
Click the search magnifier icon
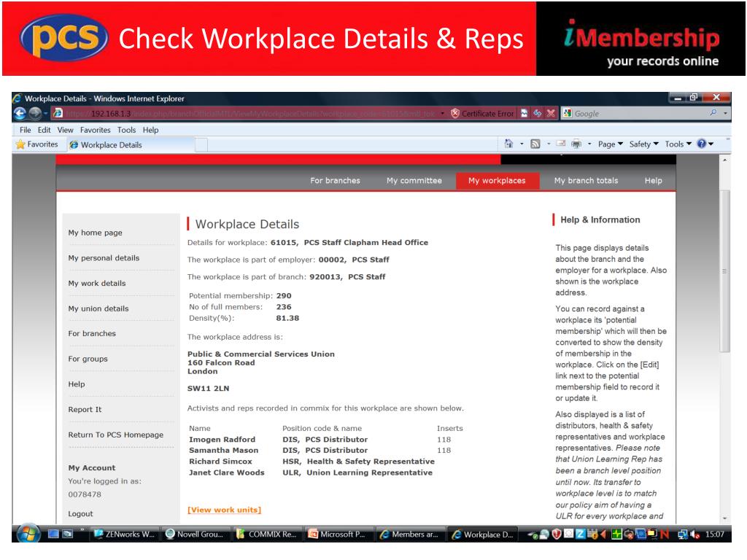tap(713, 113)
